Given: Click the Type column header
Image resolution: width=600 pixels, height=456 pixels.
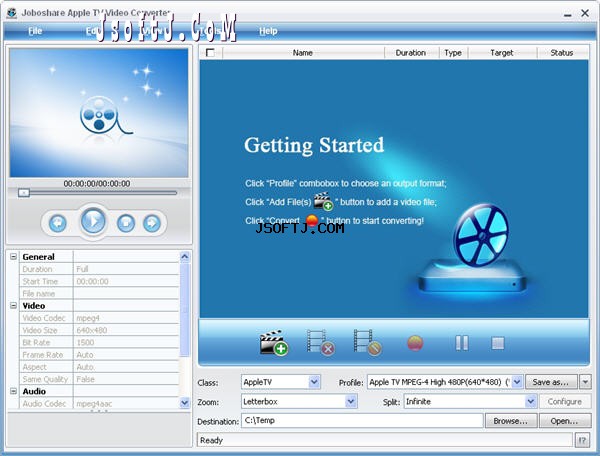Looking at the screenshot, I should pyautogui.click(x=453, y=53).
